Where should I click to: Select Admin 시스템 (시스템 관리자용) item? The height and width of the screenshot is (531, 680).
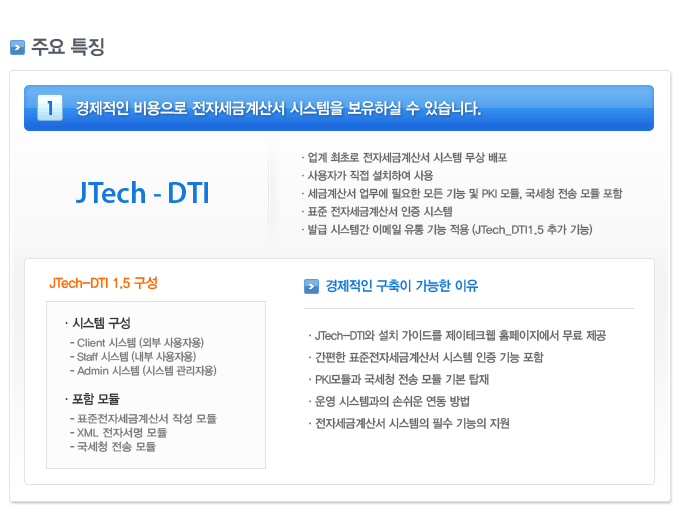(x=143, y=371)
